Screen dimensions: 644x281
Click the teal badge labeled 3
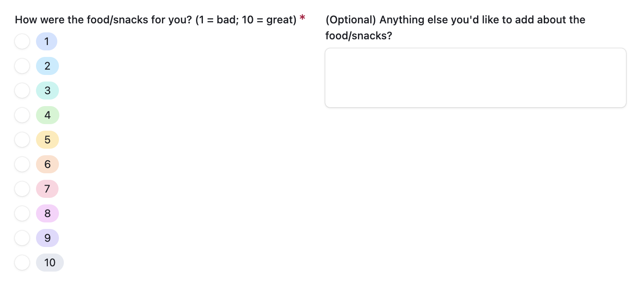[x=47, y=91]
